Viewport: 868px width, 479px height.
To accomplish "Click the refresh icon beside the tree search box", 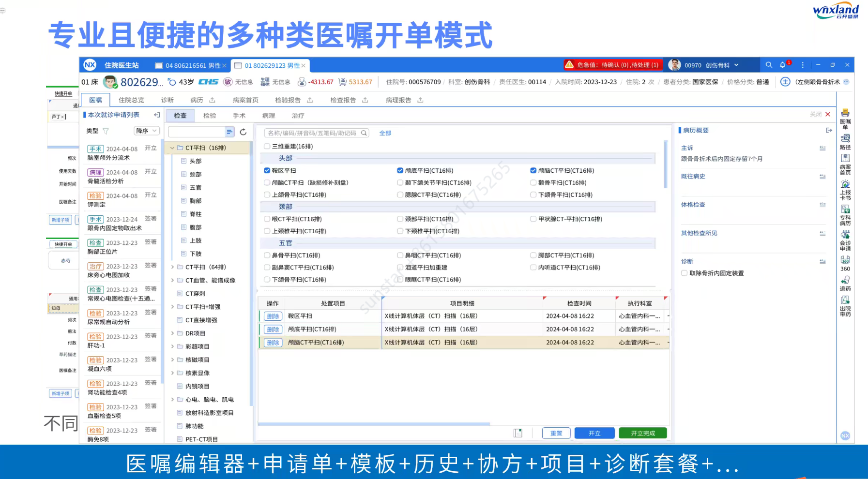I will [x=243, y=132].
